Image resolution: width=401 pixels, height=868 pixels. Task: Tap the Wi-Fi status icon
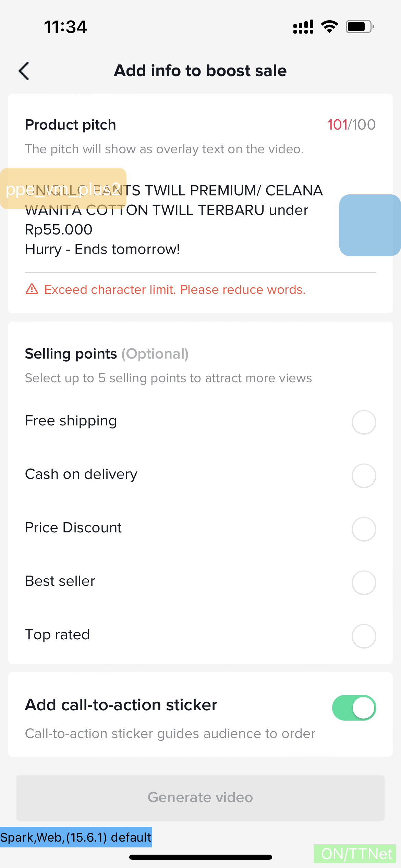329,27
